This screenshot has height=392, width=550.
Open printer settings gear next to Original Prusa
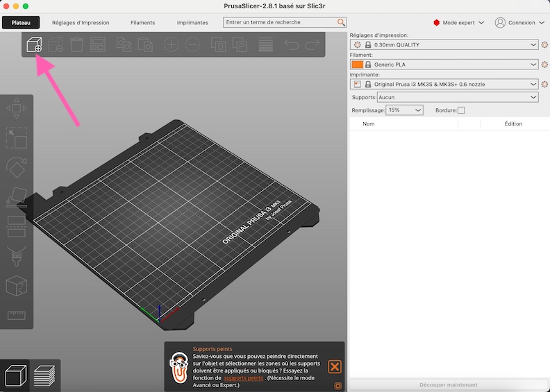544,84
